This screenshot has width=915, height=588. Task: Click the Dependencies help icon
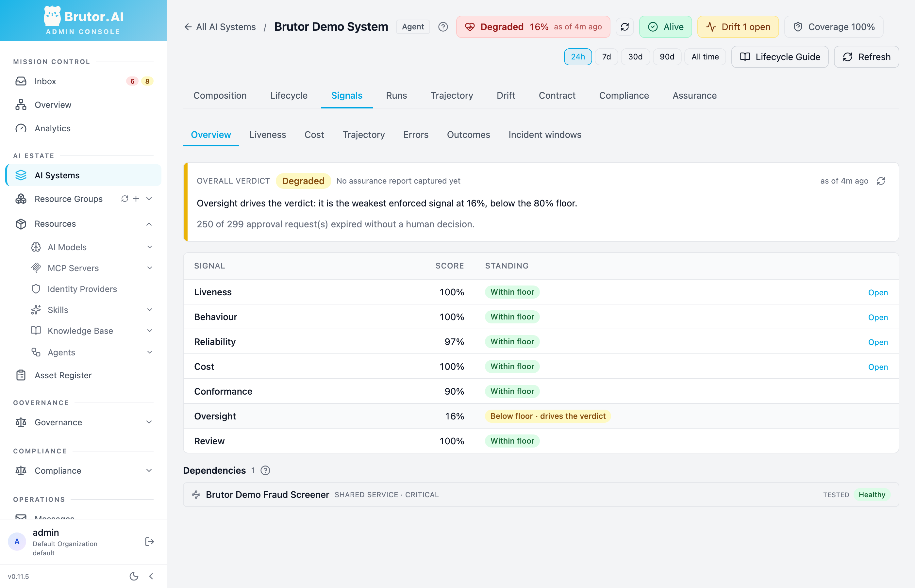pyautogui.click(x=265, y=470)
